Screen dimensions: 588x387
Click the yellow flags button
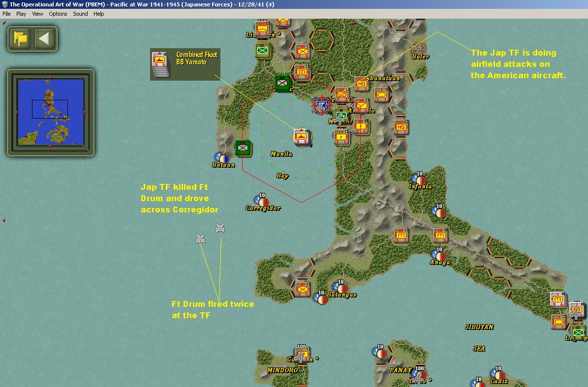click(x=20, y=38)
